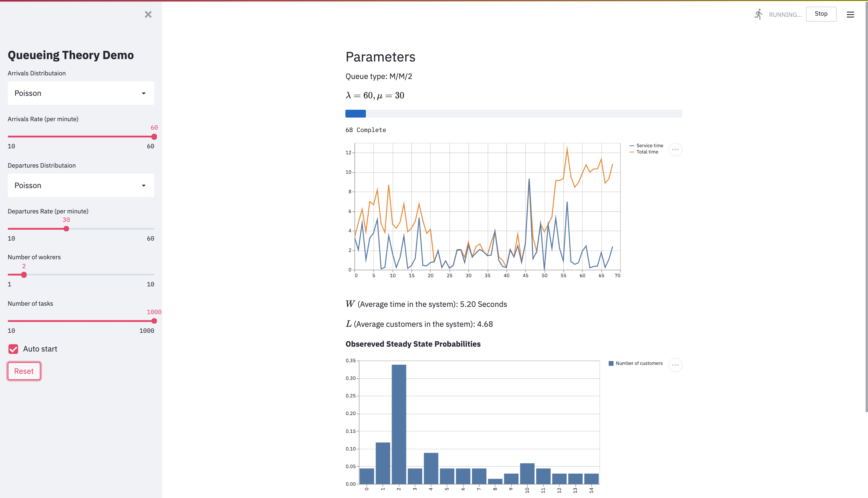
Task: Click arrow of Arrivals Distribution select
Action: coord(143,93)
